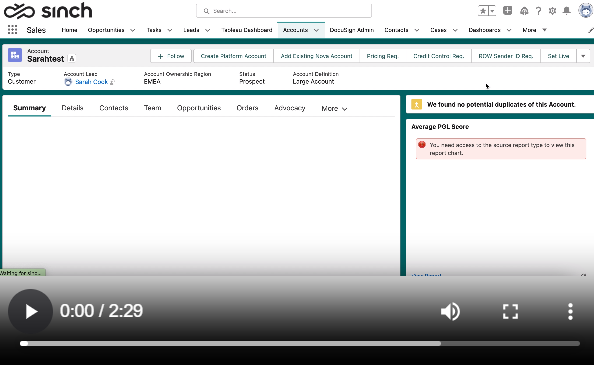Click into the global search field
The height and width of the screenshot is (365, 594).
click(284, 11)
